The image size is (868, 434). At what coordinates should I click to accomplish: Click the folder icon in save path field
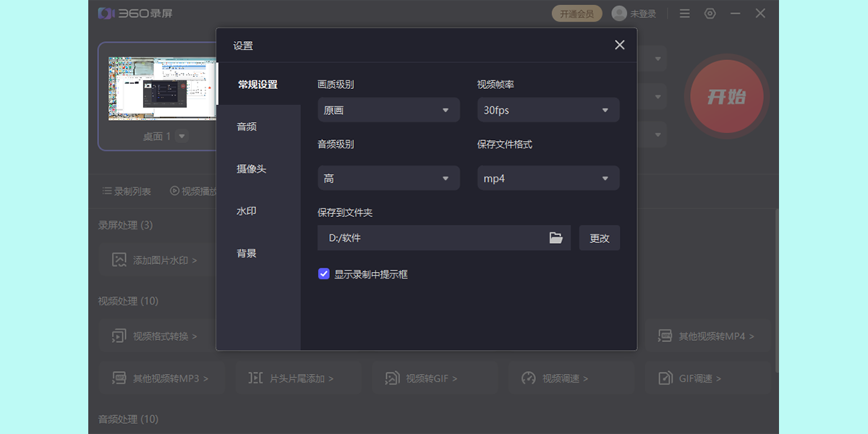coord(556,238)
